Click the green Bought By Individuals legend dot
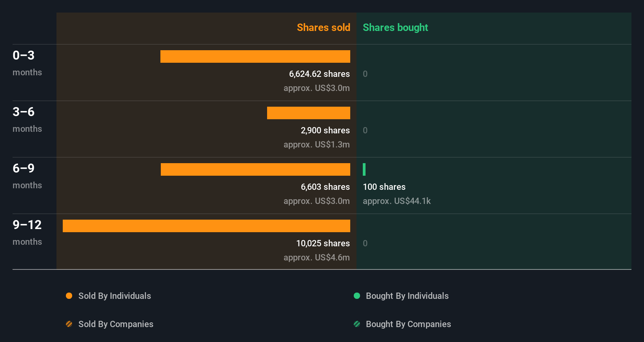Viewport: 644px width, 342px height. (357, 296)
